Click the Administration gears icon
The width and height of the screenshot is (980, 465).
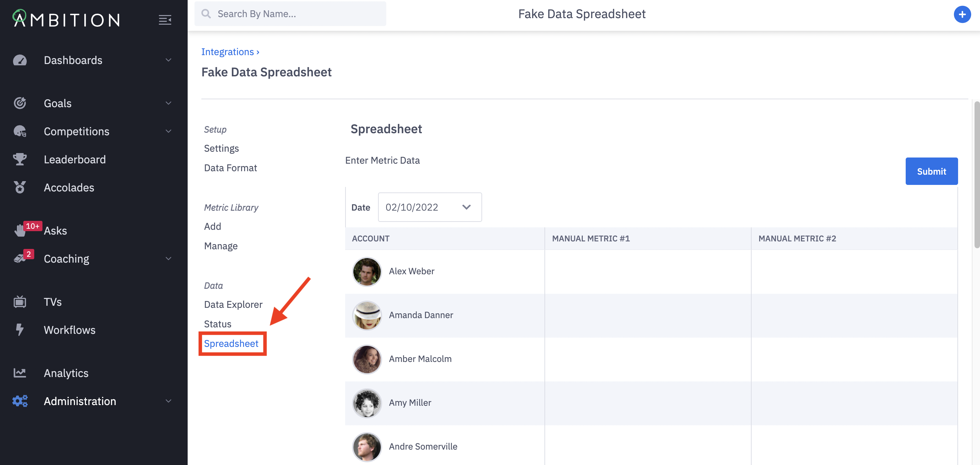(20, 401)
